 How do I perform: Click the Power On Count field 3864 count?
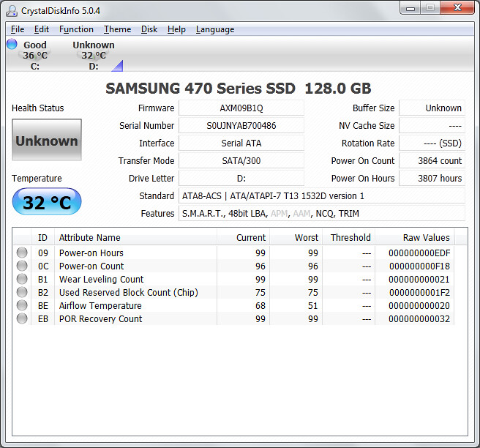tap(432, 160)
